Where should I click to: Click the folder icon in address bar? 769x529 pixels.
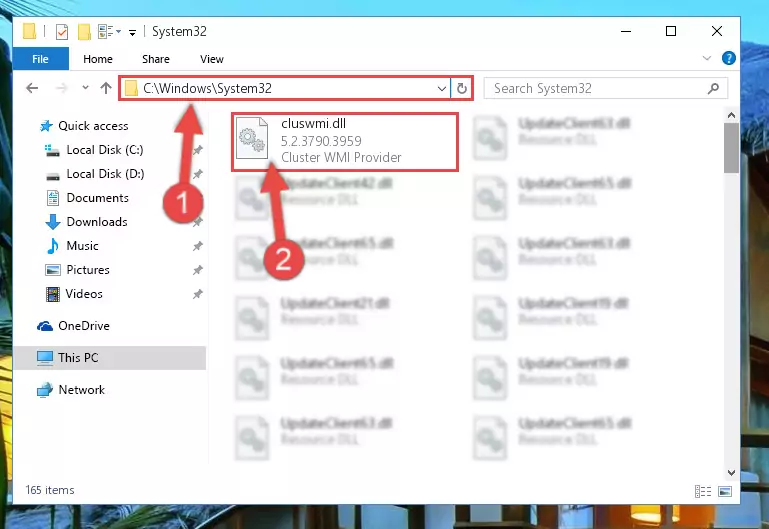pos(131,88)
